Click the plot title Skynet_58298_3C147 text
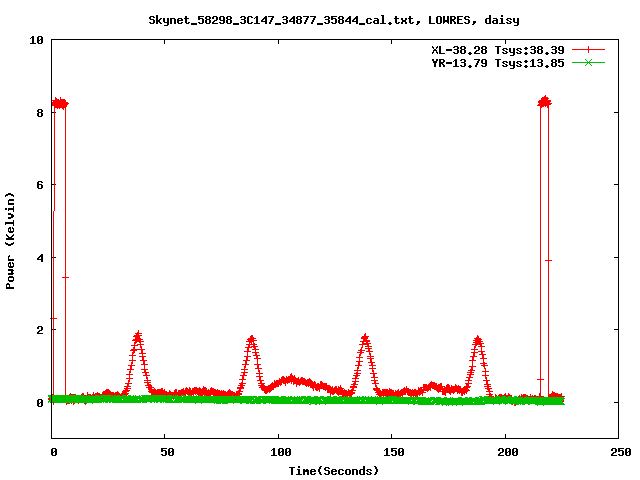Image resolution: width=640 pixels, height=480 pixels. 333,20
